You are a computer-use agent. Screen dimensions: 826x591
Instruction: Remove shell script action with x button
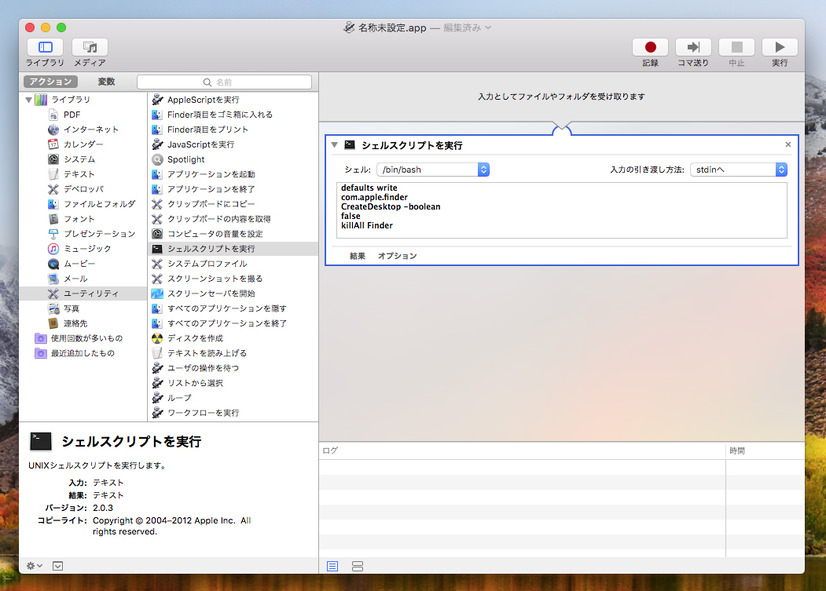[788, 145]
